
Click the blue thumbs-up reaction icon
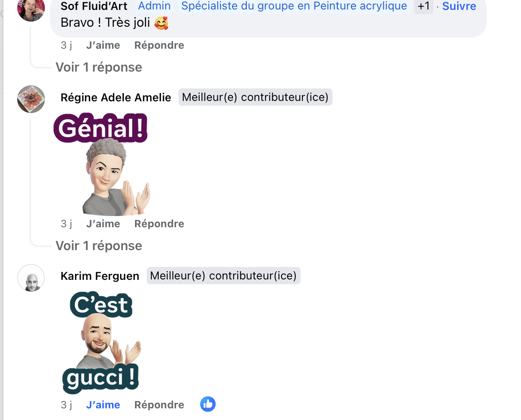pyautogui.click(x=208, y=404)
